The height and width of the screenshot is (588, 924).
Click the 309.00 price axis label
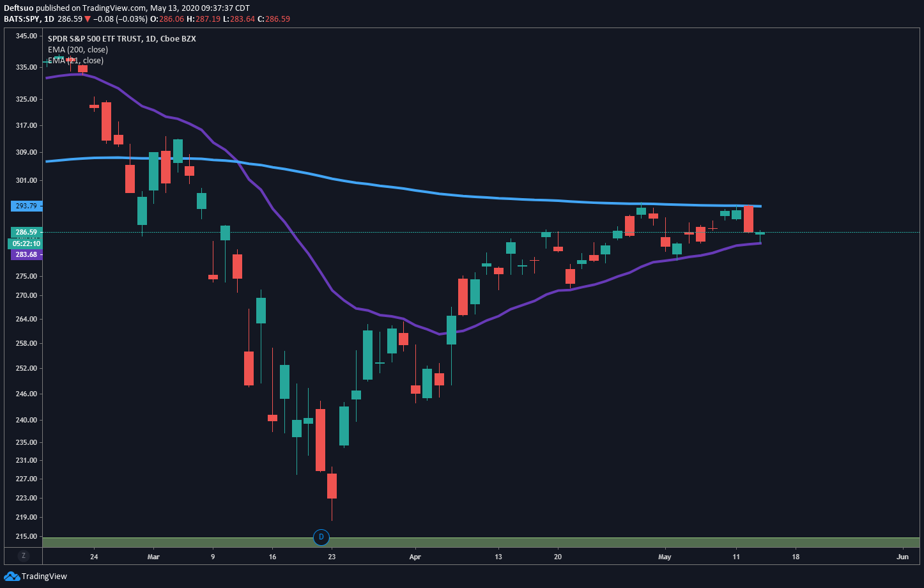(x=26, y=152)
